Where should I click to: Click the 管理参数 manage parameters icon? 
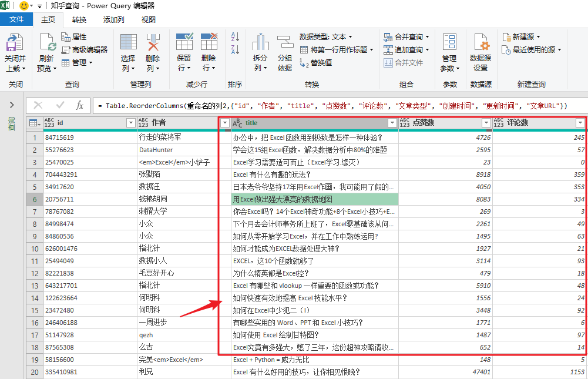(449, 42)
